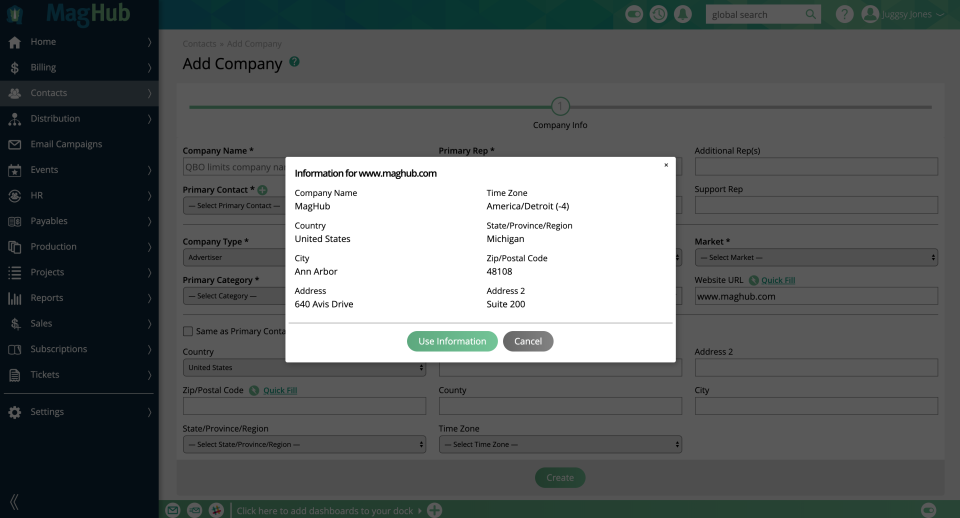
Task: Click the Sales icon in sidebar
Action: click(15, 324)
